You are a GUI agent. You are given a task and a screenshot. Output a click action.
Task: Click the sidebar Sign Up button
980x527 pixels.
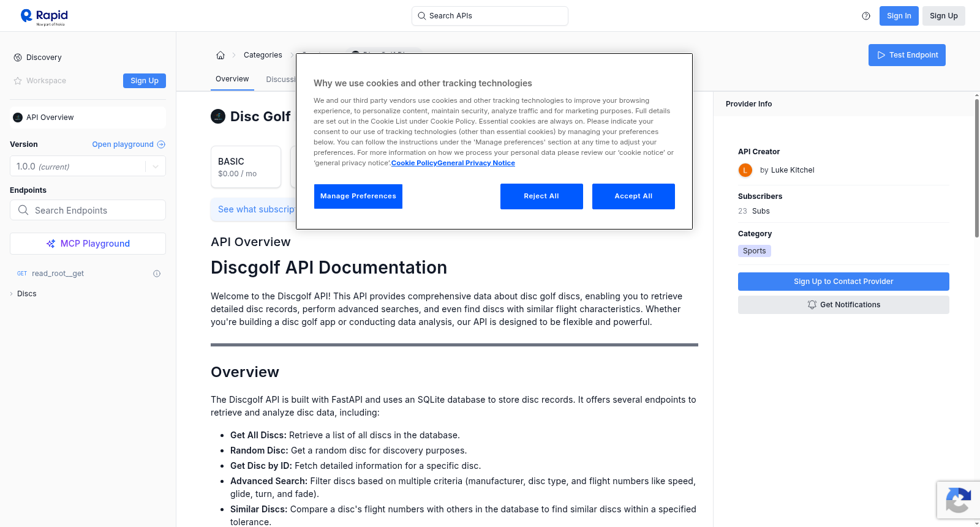[145, 81]
